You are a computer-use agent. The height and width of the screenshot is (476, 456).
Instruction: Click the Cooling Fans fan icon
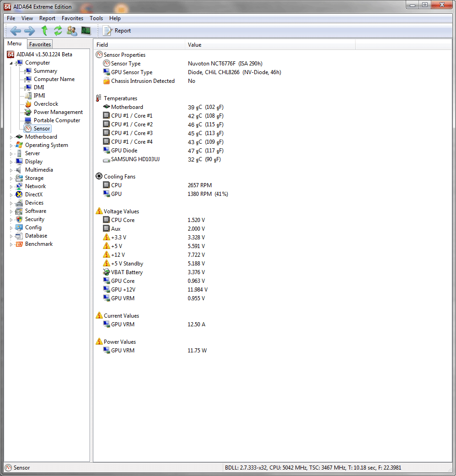coord(99,176)
